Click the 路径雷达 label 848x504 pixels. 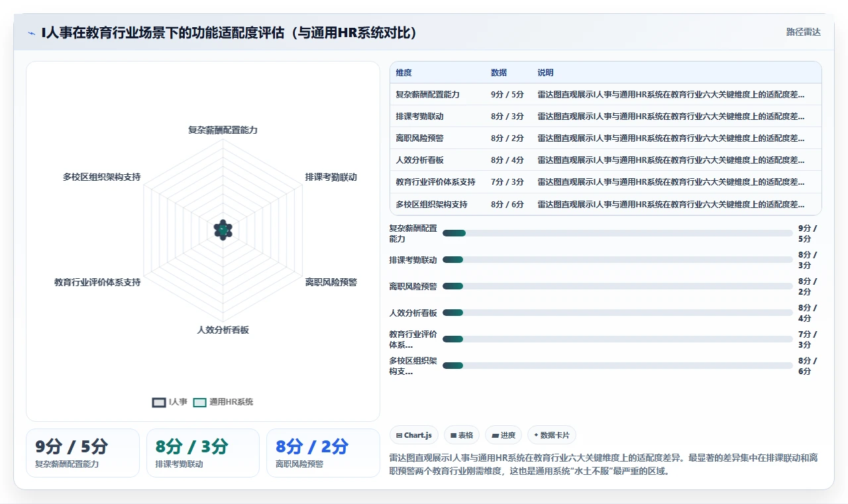pos(803,32)
